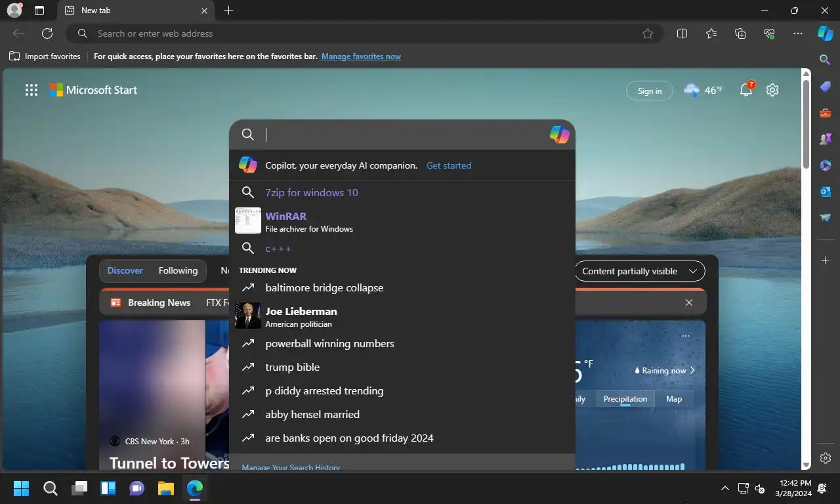Open the Microsoft Start logo
The width and height of the screenshot is (840, 504).
coord(93,91)
